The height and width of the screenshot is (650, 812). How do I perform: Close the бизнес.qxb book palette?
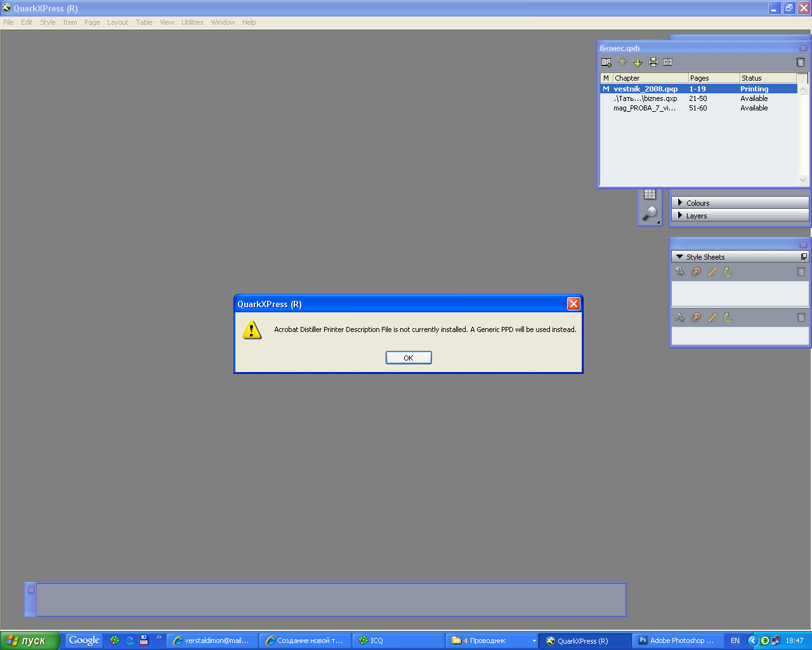(x=803, y=48)
